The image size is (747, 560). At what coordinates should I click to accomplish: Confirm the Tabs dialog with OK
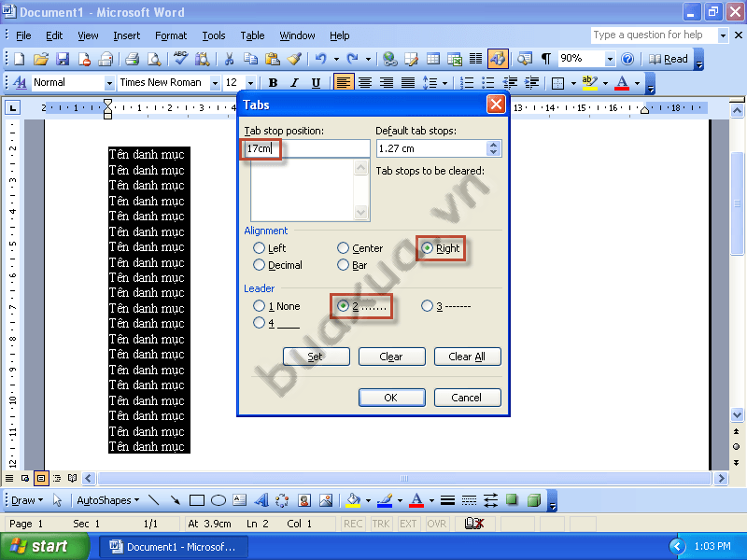tap(391, 398)
